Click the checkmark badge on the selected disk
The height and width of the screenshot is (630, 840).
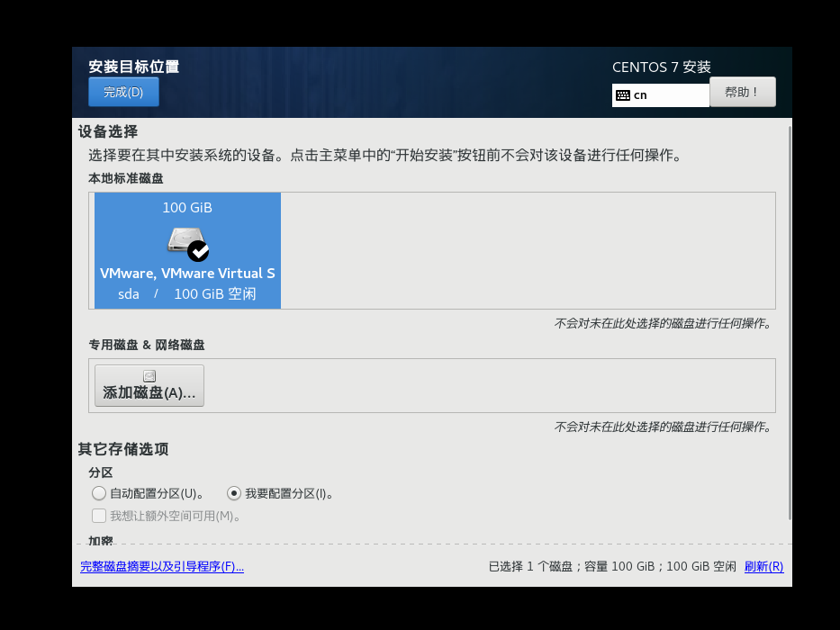(x=198, y=251)
